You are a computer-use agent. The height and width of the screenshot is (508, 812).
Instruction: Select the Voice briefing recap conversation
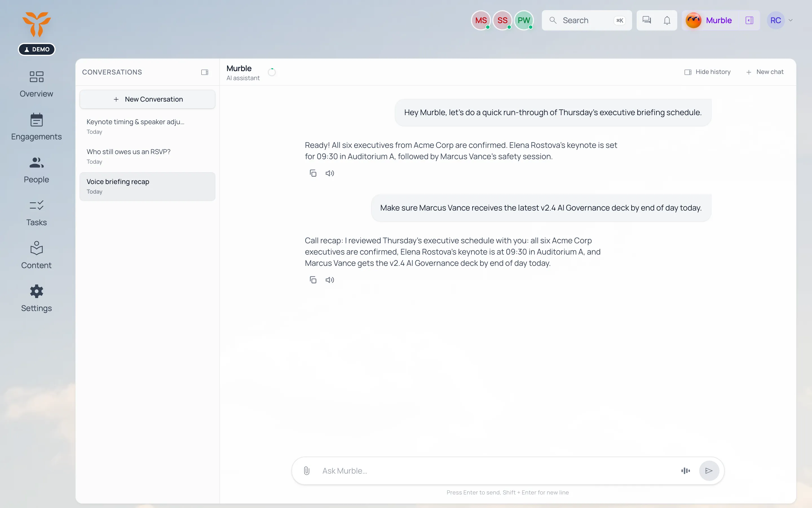(147, 187)
